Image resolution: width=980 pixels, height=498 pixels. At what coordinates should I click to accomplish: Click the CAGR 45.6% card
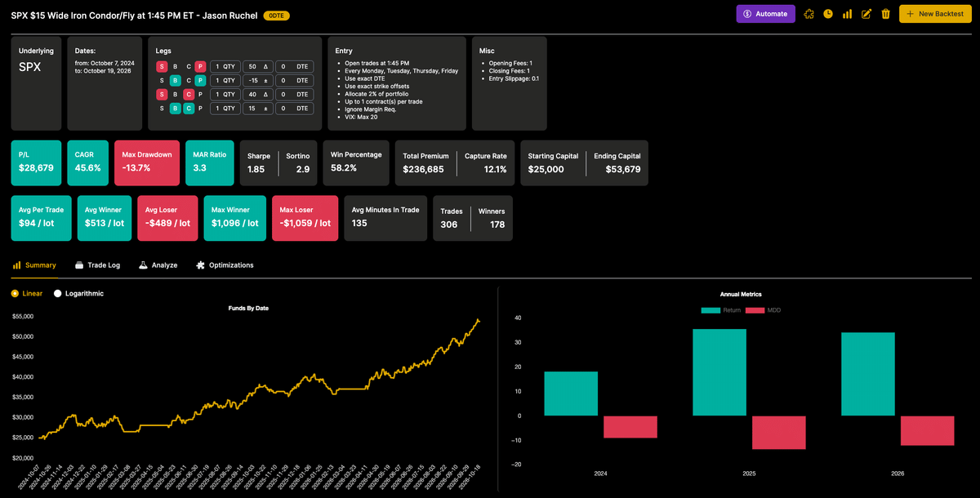pyautogui.click(x=87, y=162)
